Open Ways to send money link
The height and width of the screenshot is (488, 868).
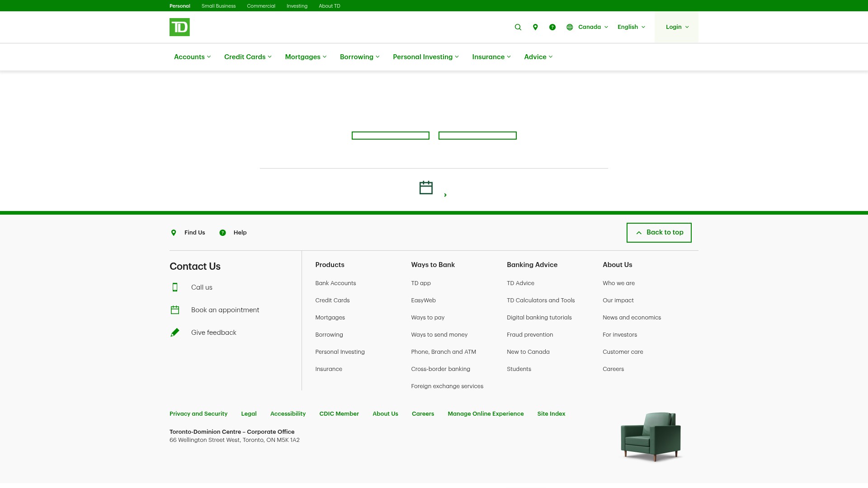coord(439,335)
